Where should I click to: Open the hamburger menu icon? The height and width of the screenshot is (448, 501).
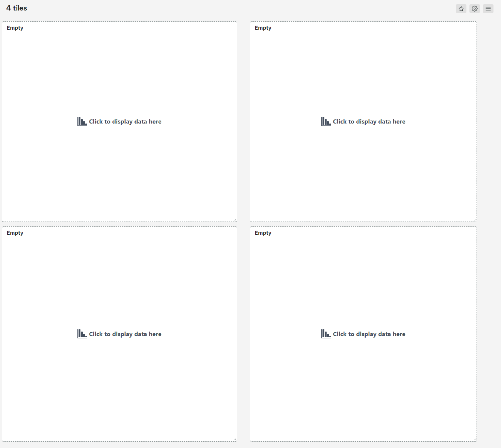click(x=488, y=9)
